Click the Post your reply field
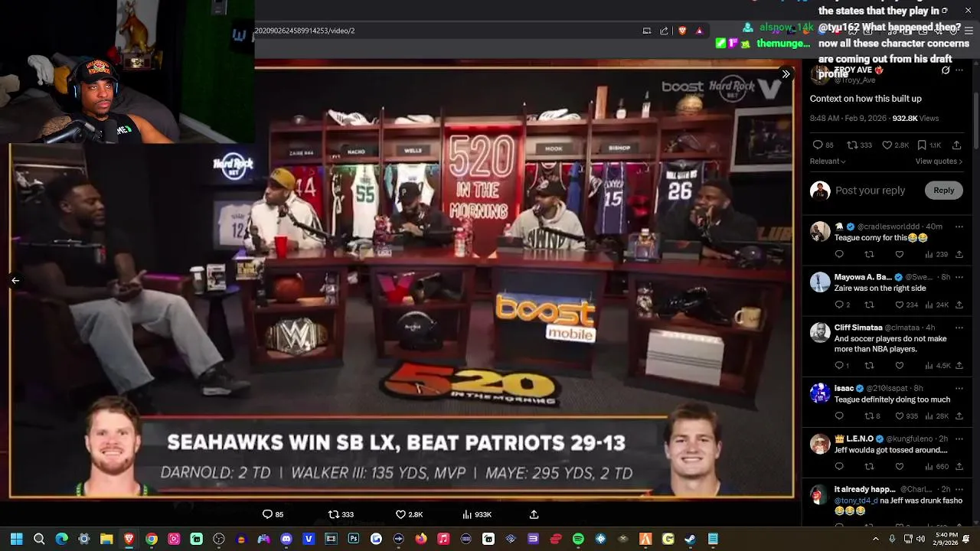The width and height of the screenshot is (980, 551). click(870, 191)
